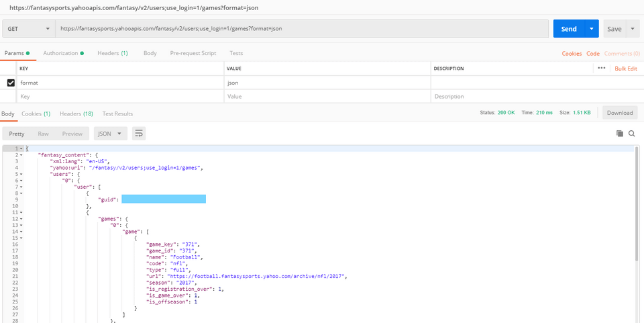Screen dimensions: 644x323
Task: Click the request title URL at top
Action: coord(134,7)
